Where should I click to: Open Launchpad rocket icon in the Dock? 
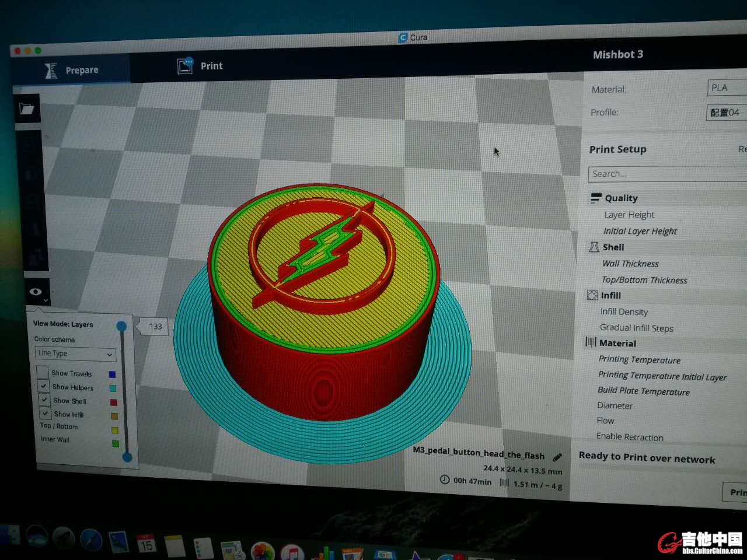tap(63, 538)
